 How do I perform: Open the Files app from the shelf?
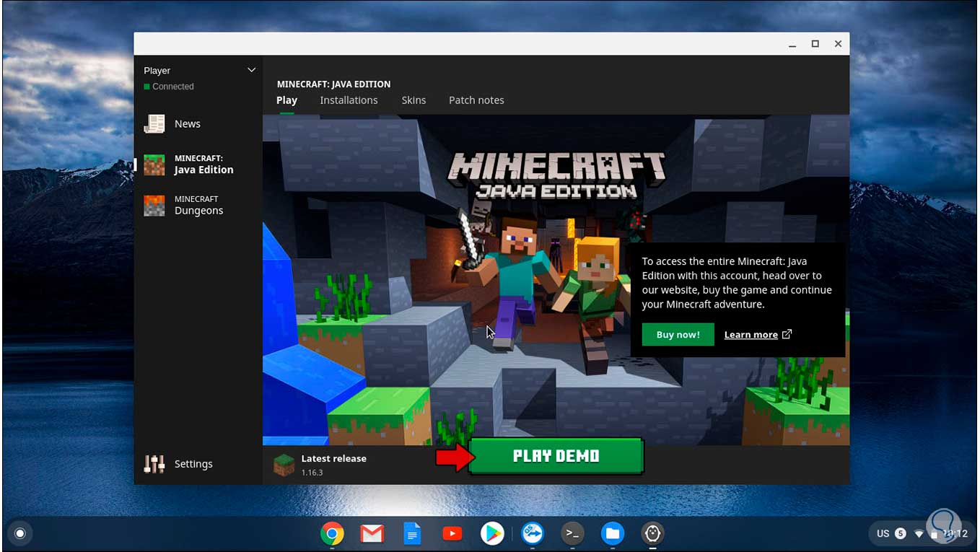(x=613, y=534)
